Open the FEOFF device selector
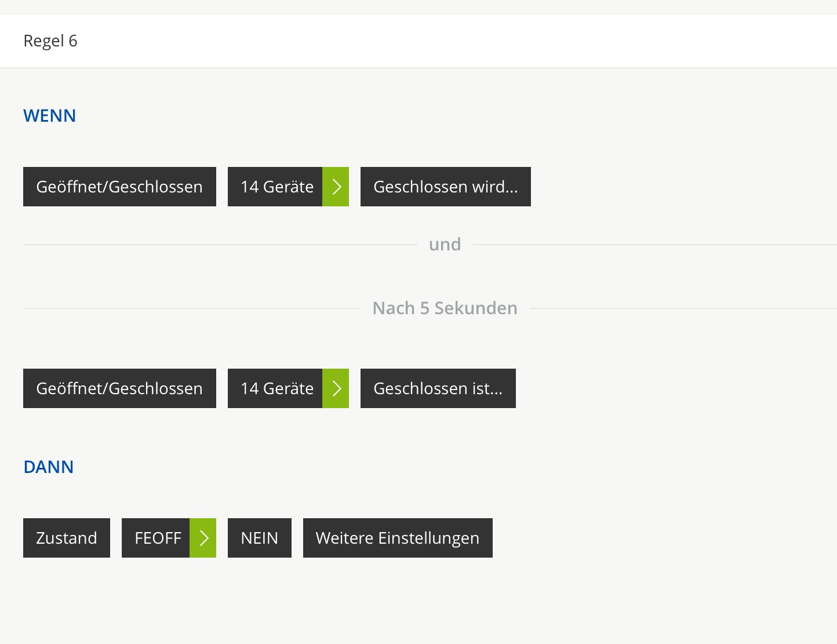Screen dimensions: 837x644 tap(157, 538)
